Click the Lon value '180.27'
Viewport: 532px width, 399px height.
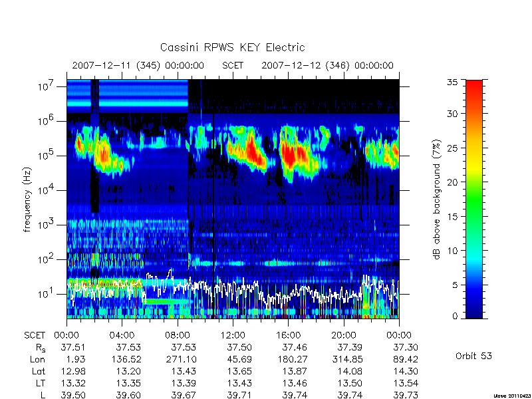coord(292,359)
